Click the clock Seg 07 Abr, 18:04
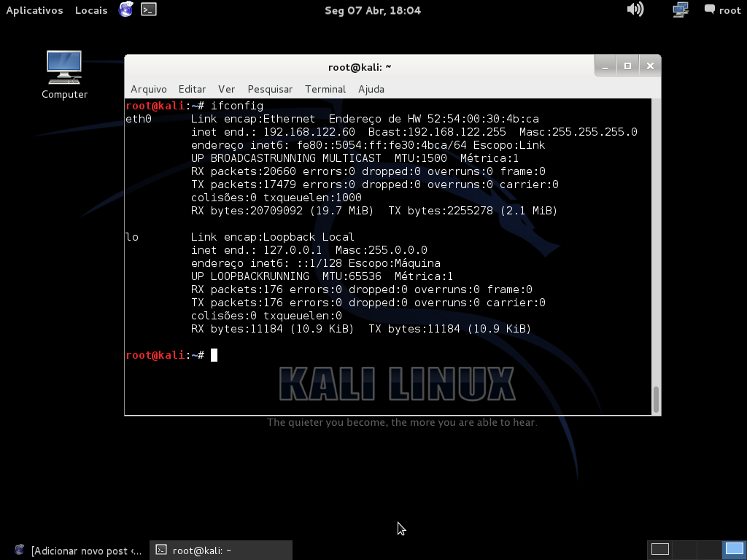This screenshot has width=747, height=560. [373, 10]
